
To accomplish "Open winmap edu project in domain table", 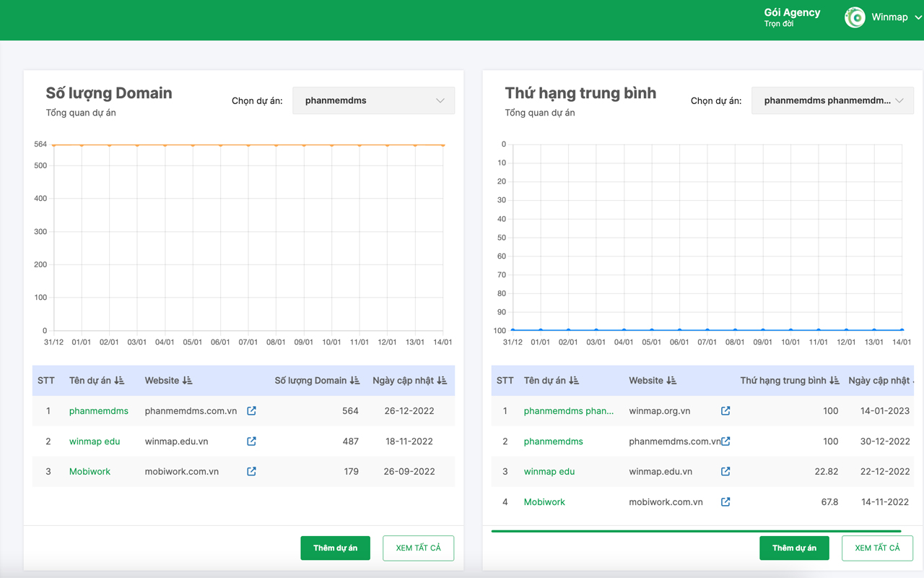I will 95,441.
